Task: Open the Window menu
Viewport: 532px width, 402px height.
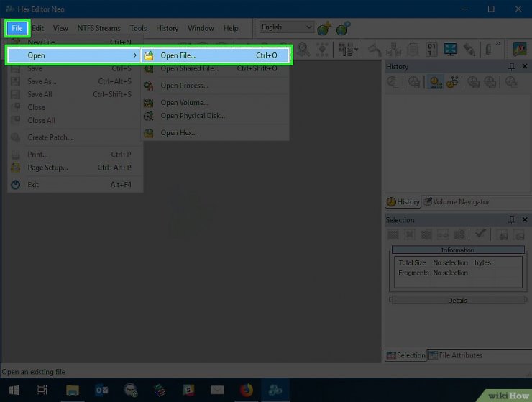Action: point(201,28)
